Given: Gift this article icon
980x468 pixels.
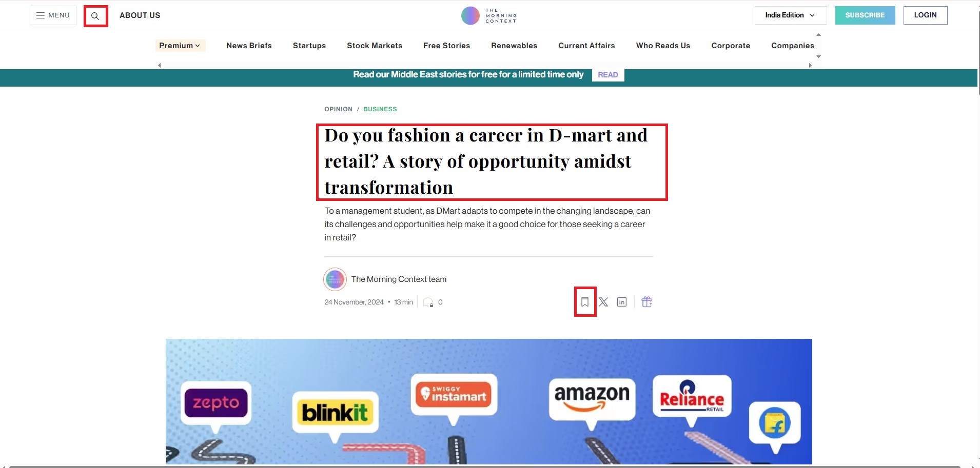Looking at the screenshot, I should point(647,302).
